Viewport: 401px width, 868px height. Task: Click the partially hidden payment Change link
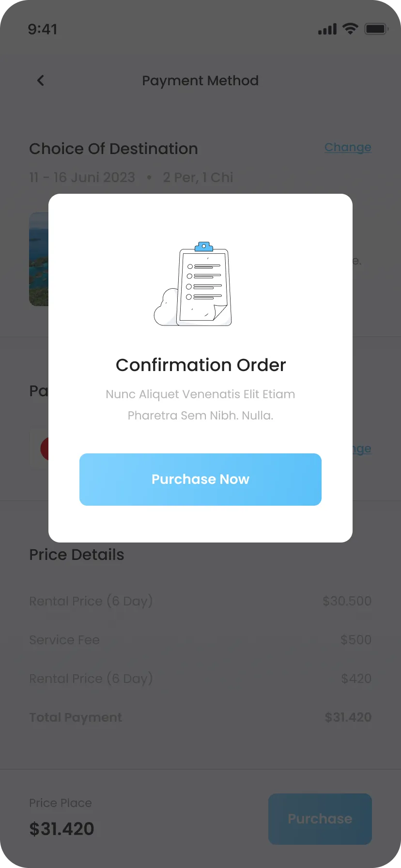[x=362, y=449]
